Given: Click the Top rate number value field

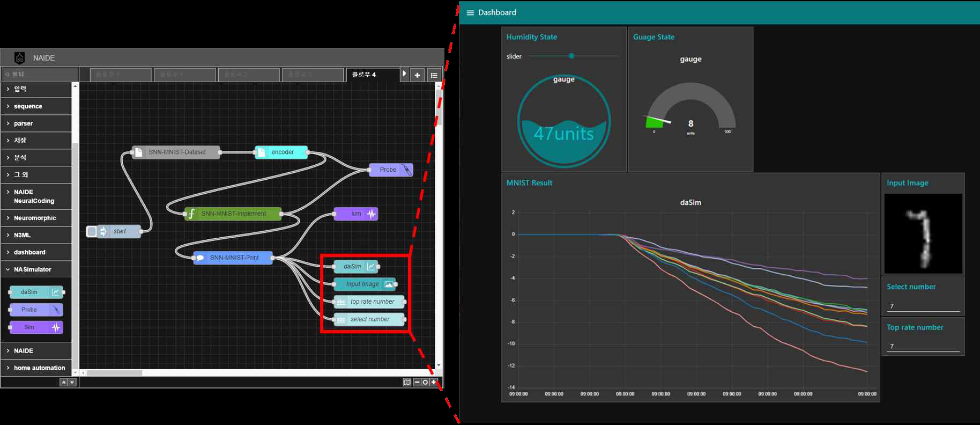Looking at the screenshot, I should [923, 347].
